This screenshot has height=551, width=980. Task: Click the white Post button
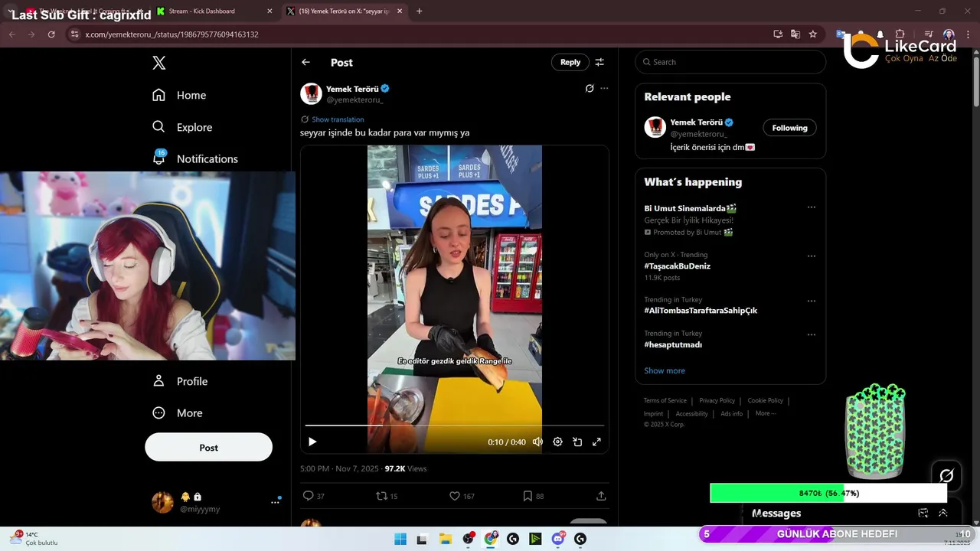click(x=208, y=447)
